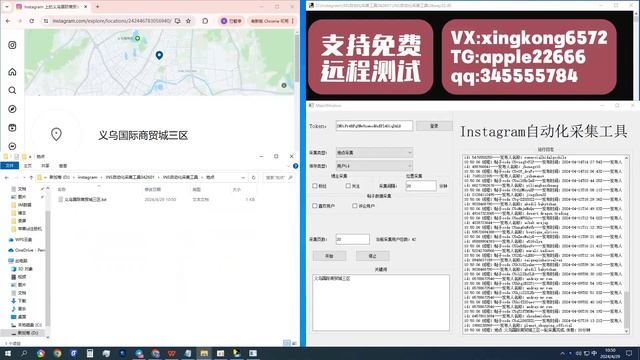Image resolution: width=640 pixels, height=360 pixels.
Task: Tick checkbox left of 评论用户
Action: 355,206
